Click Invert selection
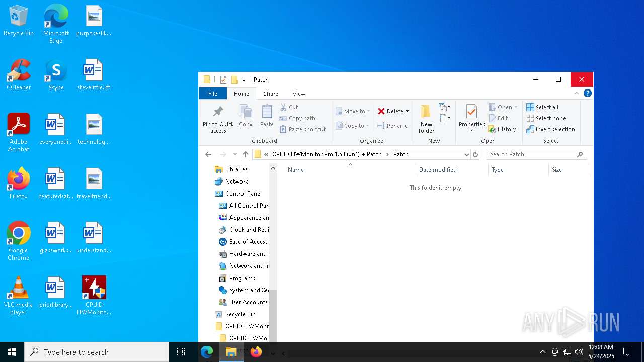 550,129
